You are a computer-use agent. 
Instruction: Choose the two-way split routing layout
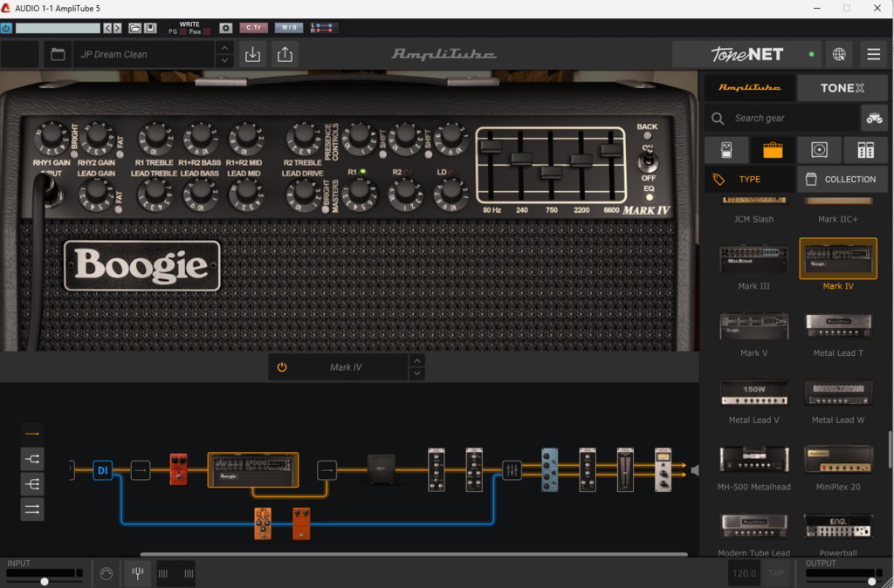click(x=32, y=459)
